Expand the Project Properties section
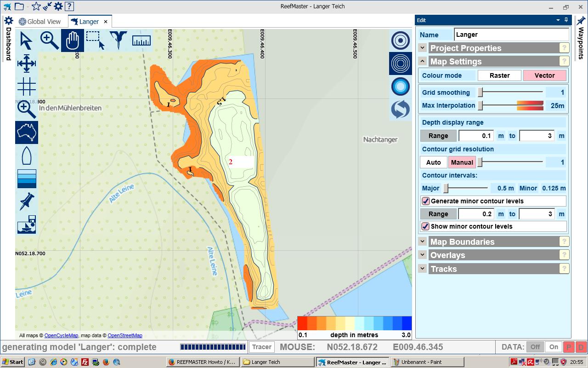Viewport: 588px width, 368px height. 423,48
